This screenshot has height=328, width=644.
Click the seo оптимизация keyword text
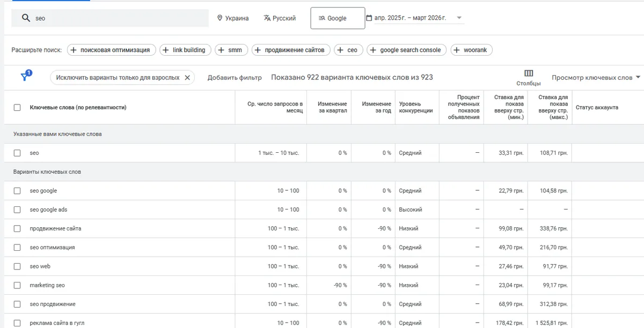52,248
